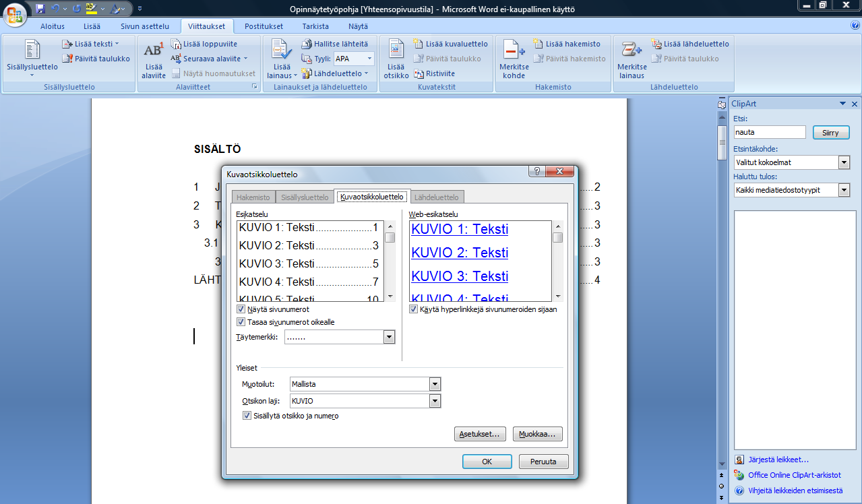Click Merkitse lainaus button
The width and height of the screenshot is (862, 504).
pyautogui.click(x=632, y=59)
